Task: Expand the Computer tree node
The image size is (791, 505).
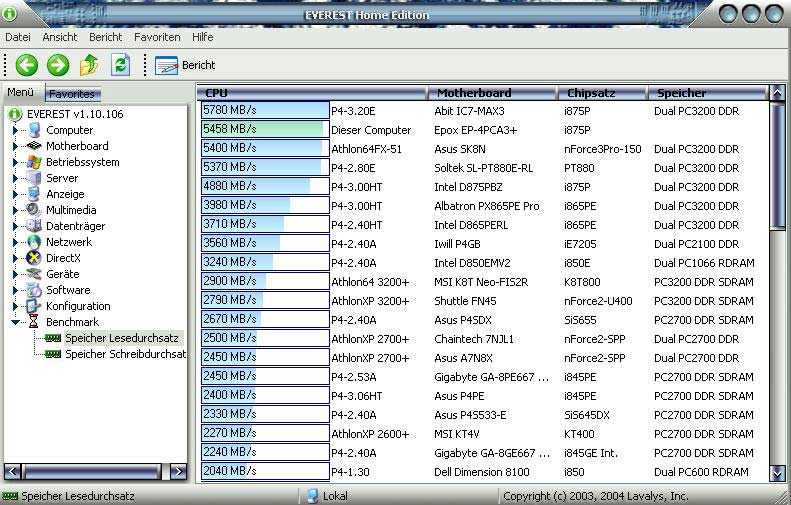Action: pos(15,130)
